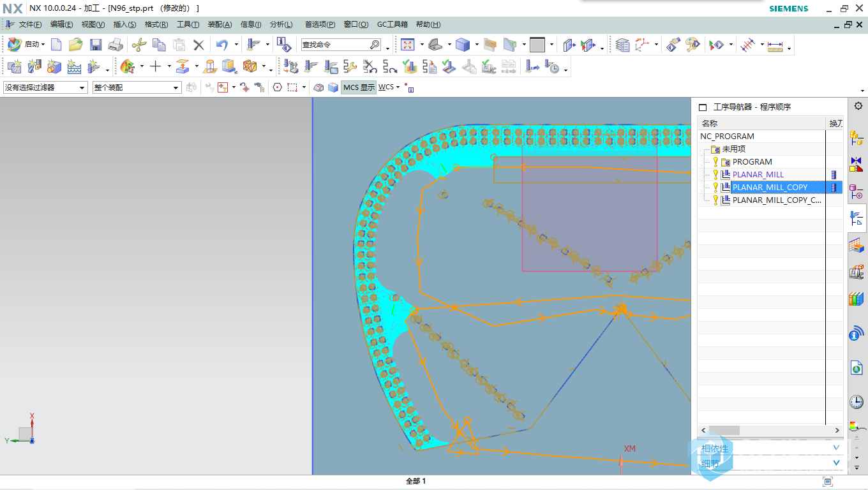Save the part with the floppy icon
Image resolution: width=868 pixels, height=490 pixels.
pos(96,45)
